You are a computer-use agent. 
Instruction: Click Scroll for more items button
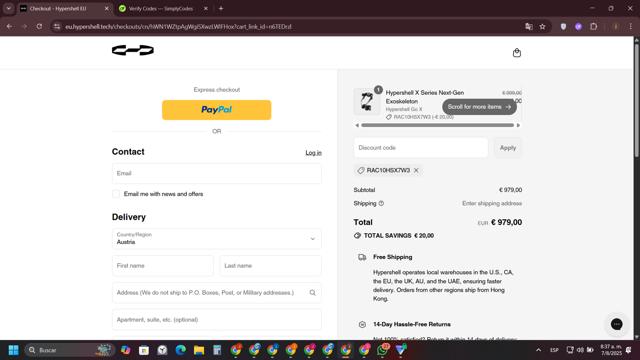coord(479,107)
